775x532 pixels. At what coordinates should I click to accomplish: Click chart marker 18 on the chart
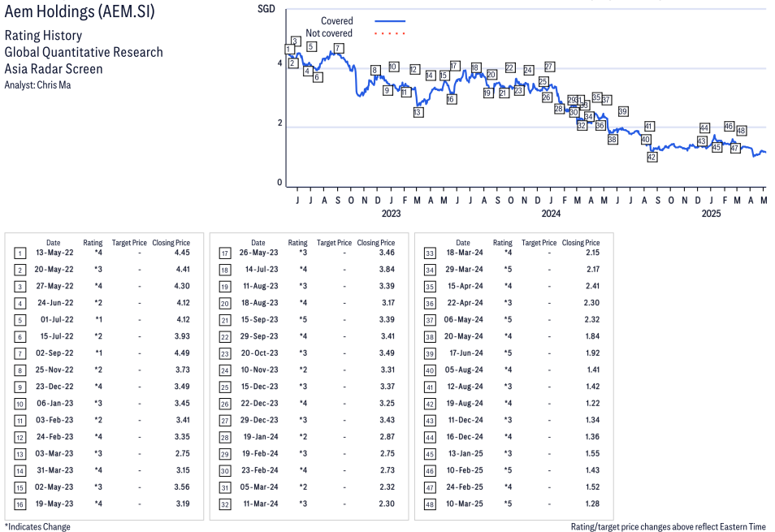click(475, 67)
